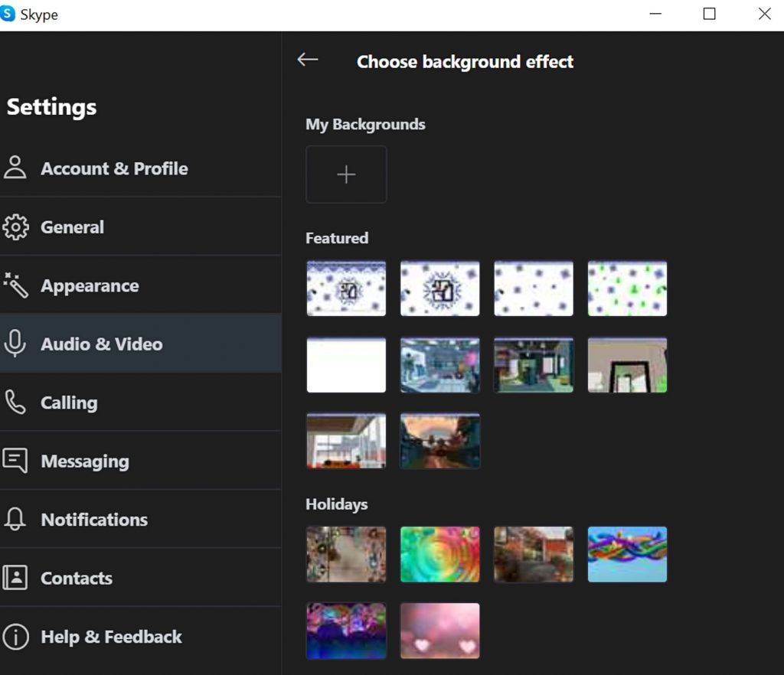Select the Contacts card icon

click(17, 578)
